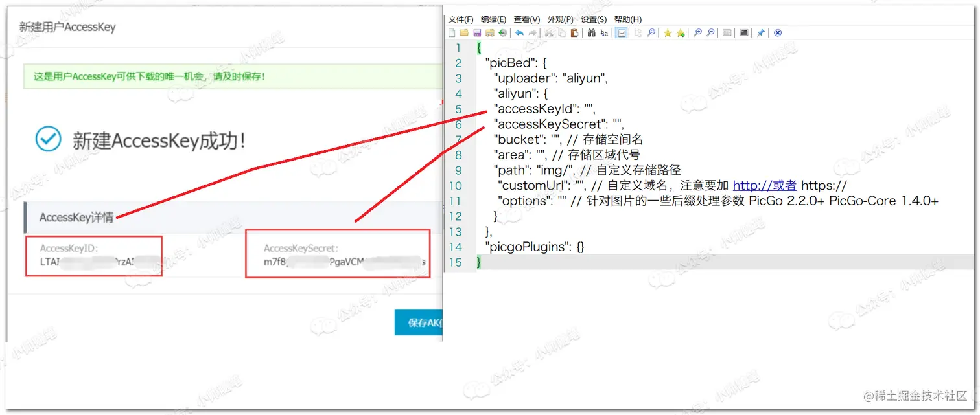Open find with binoculars icon
Image resolution: width=980 pixels, height=415 pixels.
click(592, 32)
